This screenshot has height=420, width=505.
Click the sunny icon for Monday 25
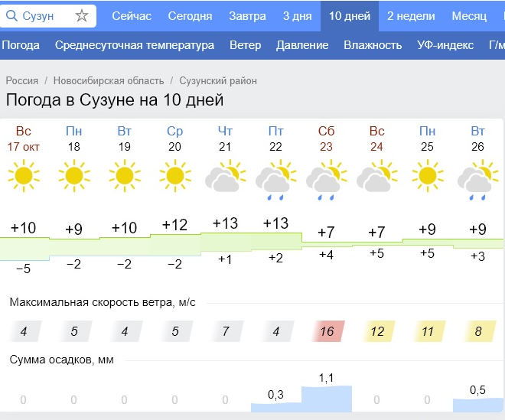pos(426,176)
